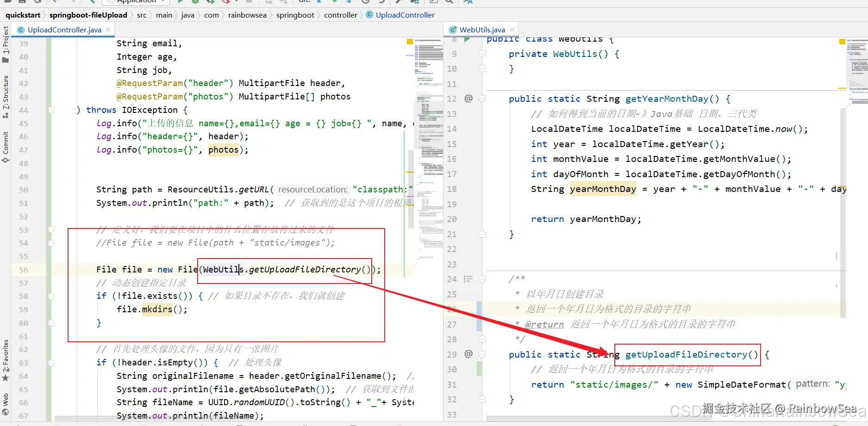Click highlighted photos variable on line 47
Viewport: 868px width, 426px height.
point(223,150)
